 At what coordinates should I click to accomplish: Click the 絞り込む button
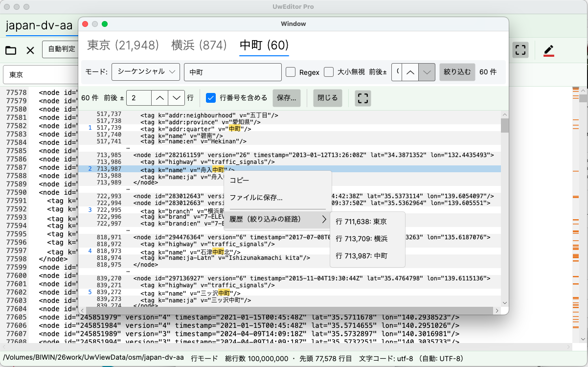(x=457, y=72)
